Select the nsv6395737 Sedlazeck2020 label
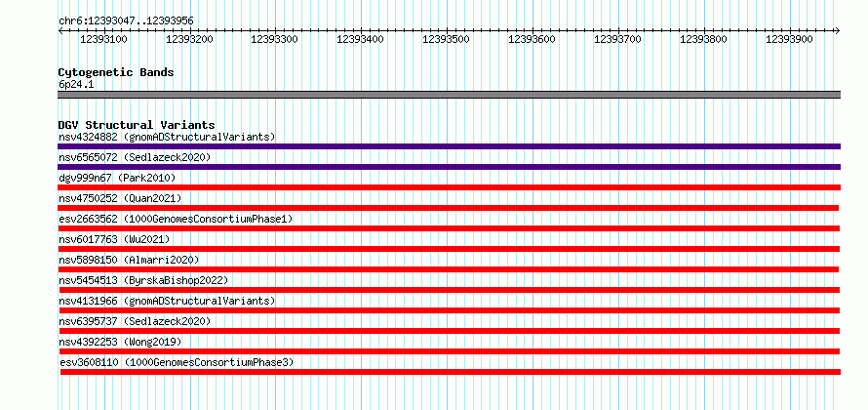Viewport: 868px width, 410px height. point(135,321)
